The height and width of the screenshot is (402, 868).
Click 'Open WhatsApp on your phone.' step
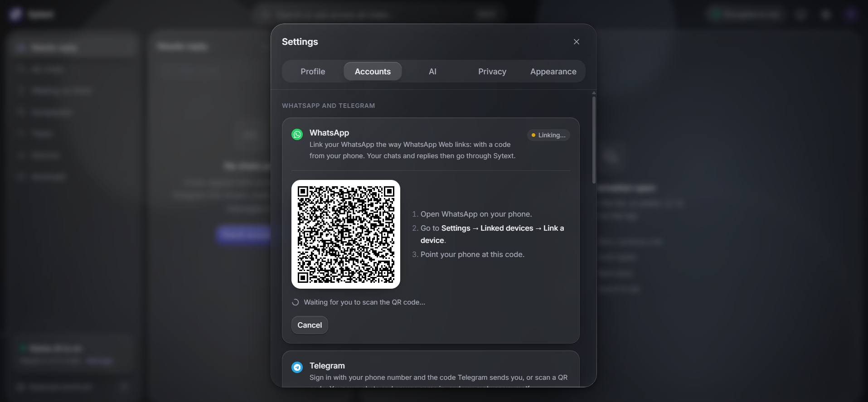(476, 214)
